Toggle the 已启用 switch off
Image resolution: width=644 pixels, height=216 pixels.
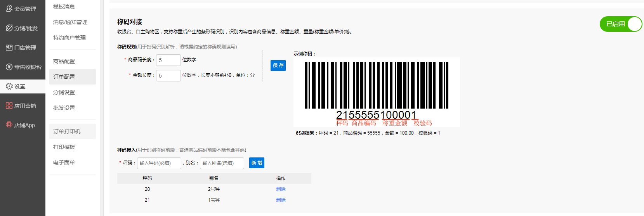(x=620, y=24)
